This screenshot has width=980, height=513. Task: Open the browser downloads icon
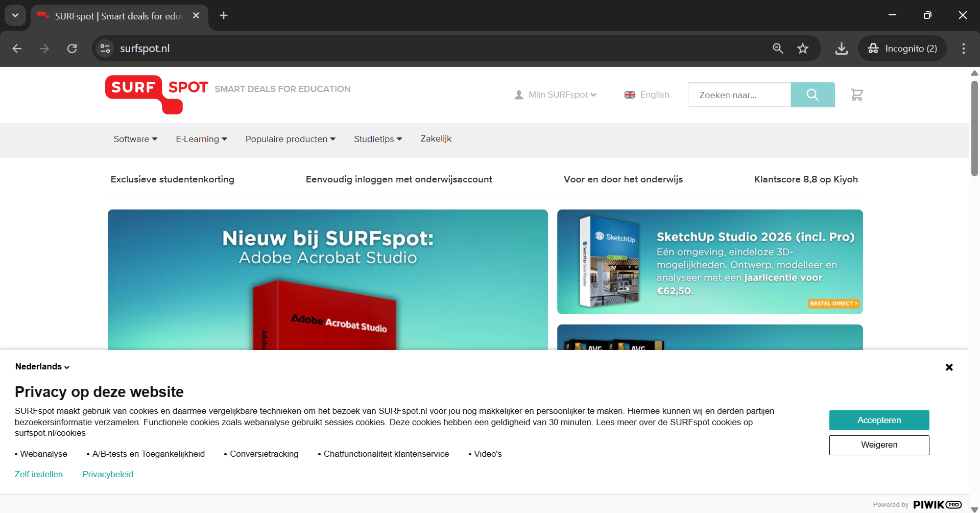841,49
